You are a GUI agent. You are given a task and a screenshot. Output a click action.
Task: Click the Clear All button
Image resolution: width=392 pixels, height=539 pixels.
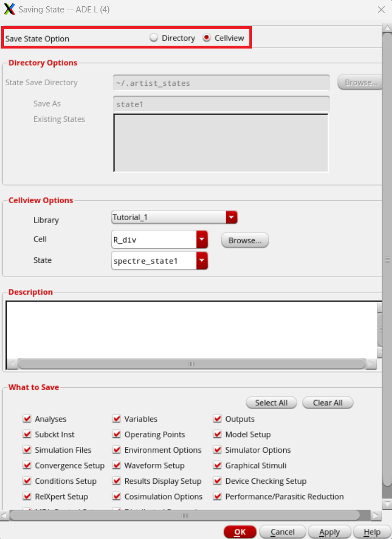click(x=328, y=403)
